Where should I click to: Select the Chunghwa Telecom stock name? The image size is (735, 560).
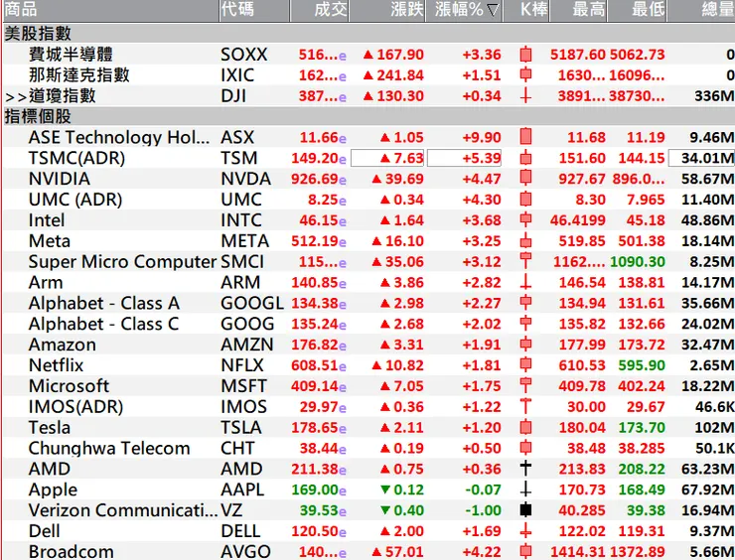point(109,448)
